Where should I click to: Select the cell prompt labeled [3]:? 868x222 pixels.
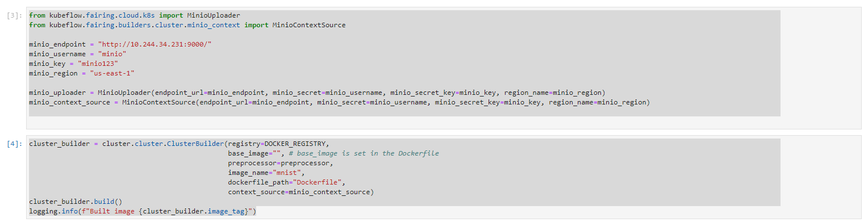14,15
